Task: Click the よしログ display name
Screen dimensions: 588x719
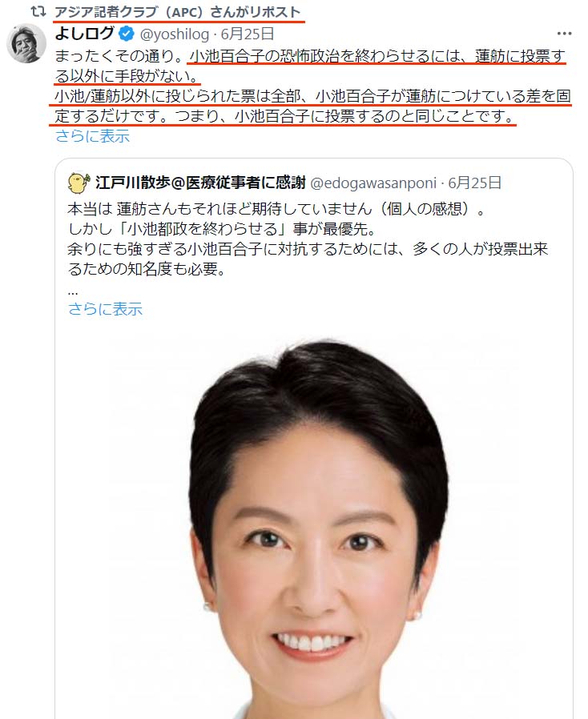Action: coord(84,34)
